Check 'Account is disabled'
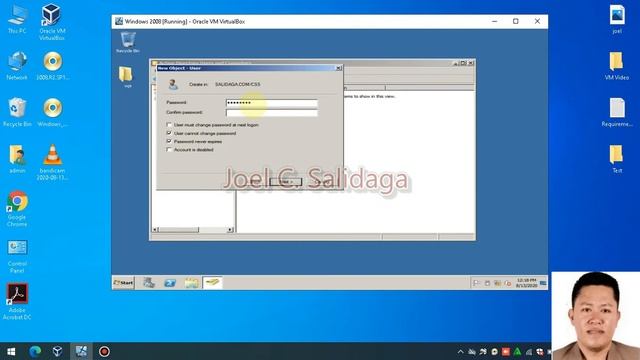The height and width of the screenshot is (360, 640). click(x=169, y=150)
